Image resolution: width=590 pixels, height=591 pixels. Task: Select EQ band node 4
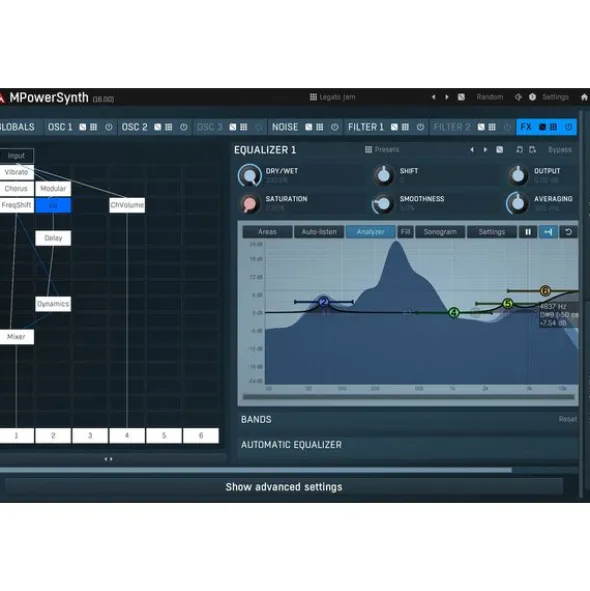tap(454, 312)
